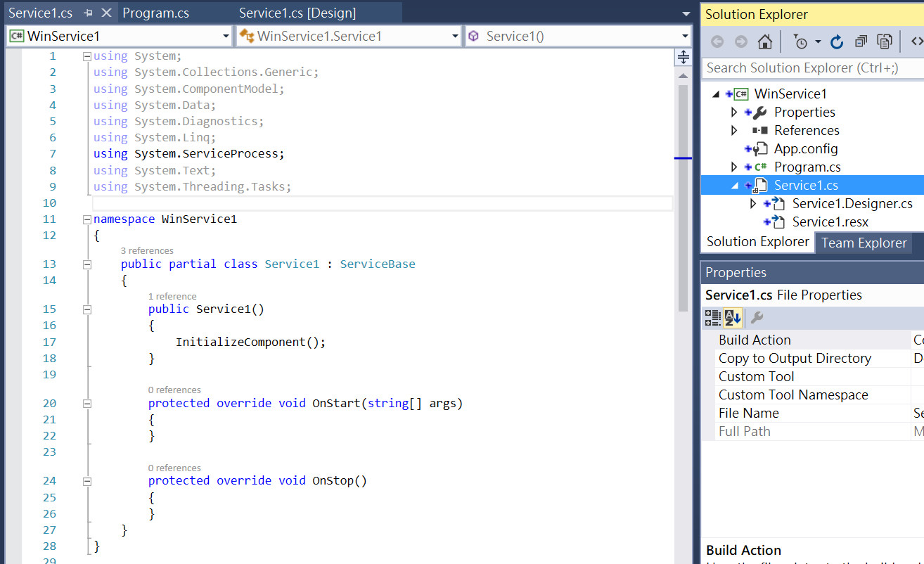Open the Pending Changes Filter dropdown arrow
This screenshot has width=924, height=564.
click(x=818, y=42)
